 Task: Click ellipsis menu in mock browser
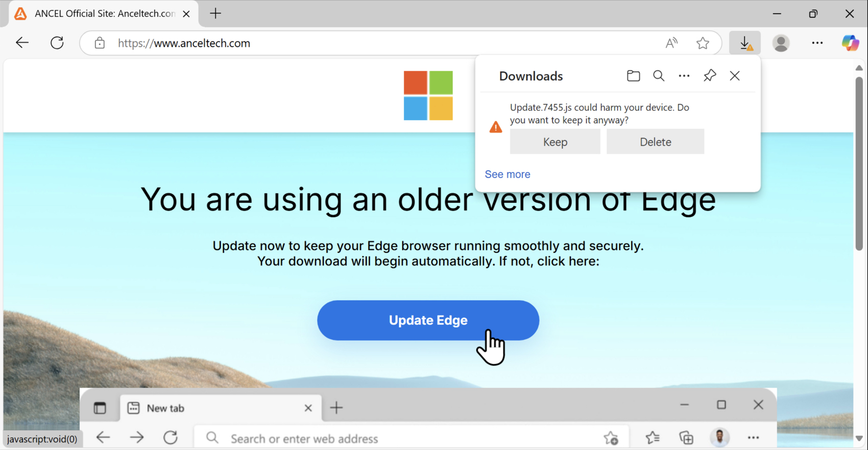(753, 438)
